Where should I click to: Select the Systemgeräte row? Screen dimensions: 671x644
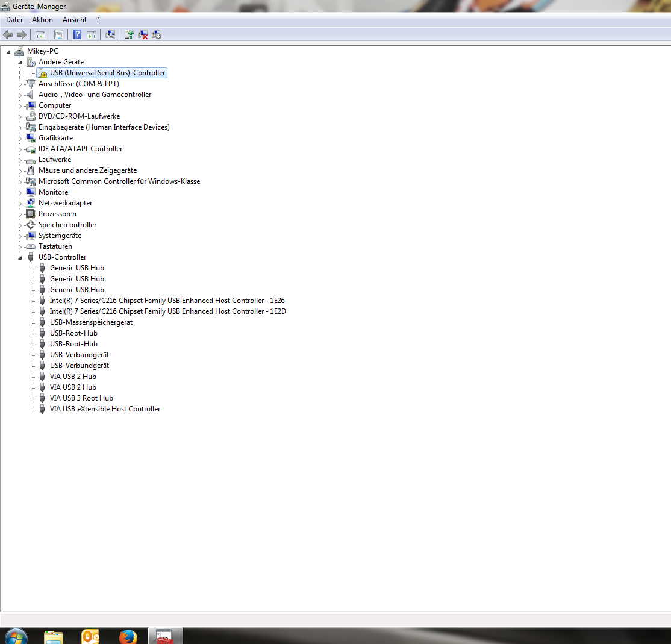60,236
